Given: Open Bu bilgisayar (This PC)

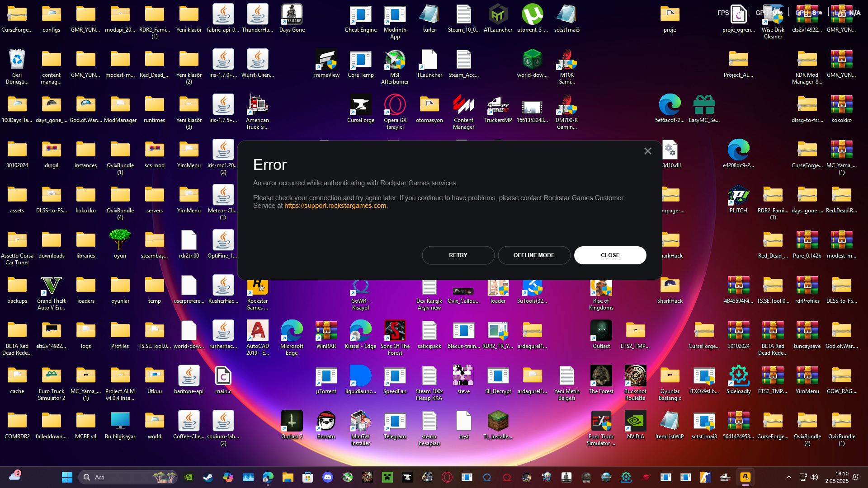Looking at the screenshot, I should tap(120, 426).
